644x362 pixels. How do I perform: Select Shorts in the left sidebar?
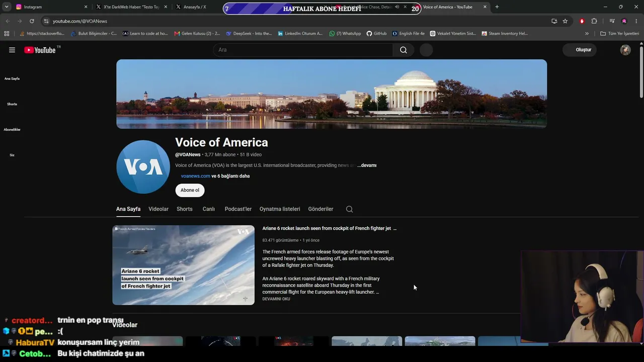click(x=12, y=104)
